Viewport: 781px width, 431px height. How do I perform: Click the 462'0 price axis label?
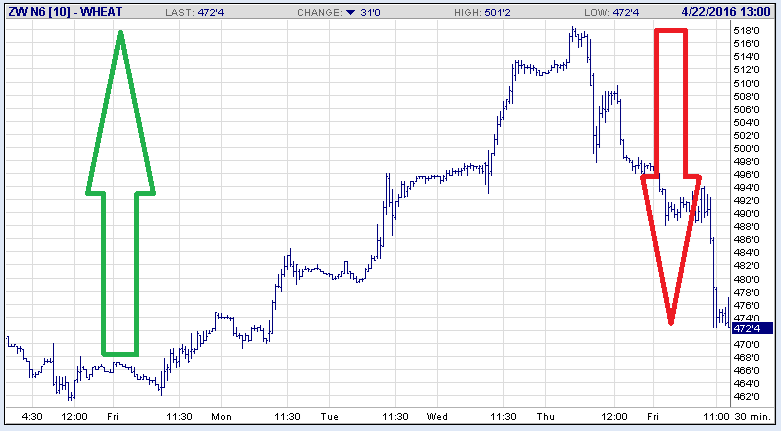pos(746,396)
